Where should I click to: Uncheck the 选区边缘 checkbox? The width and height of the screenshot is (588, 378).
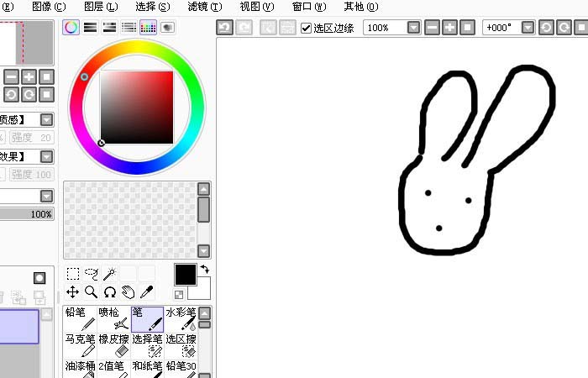pos(306,28)
